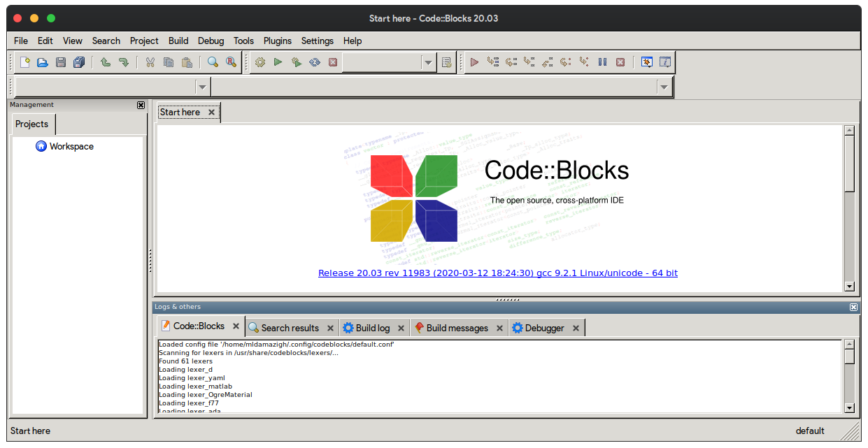Click the Release 20.03 version link
Viewport: 868px width, 448px height.
pyautogui.click(x=499, y=273)
